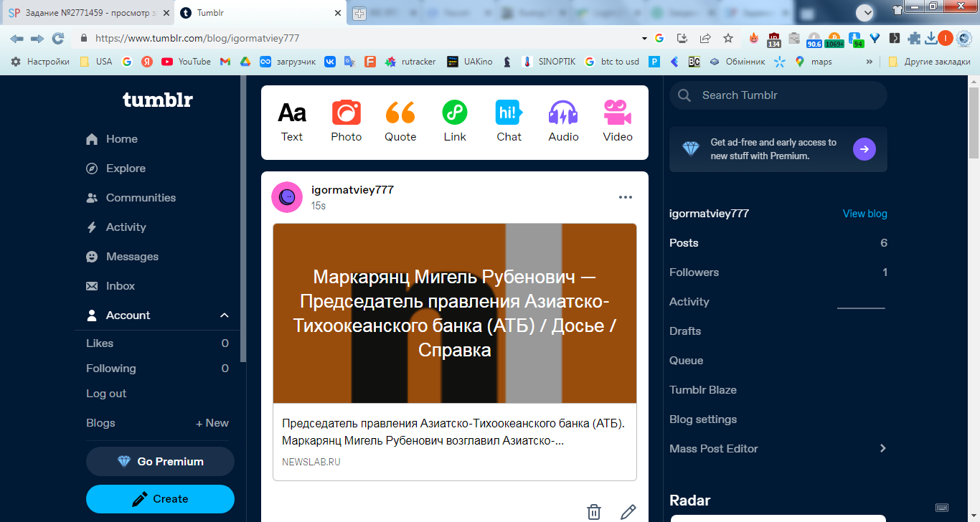Image resolution: width=980 pixels, height=522 pixels.
Task: Click the blue Create button
Action: [x=160, y=499]
